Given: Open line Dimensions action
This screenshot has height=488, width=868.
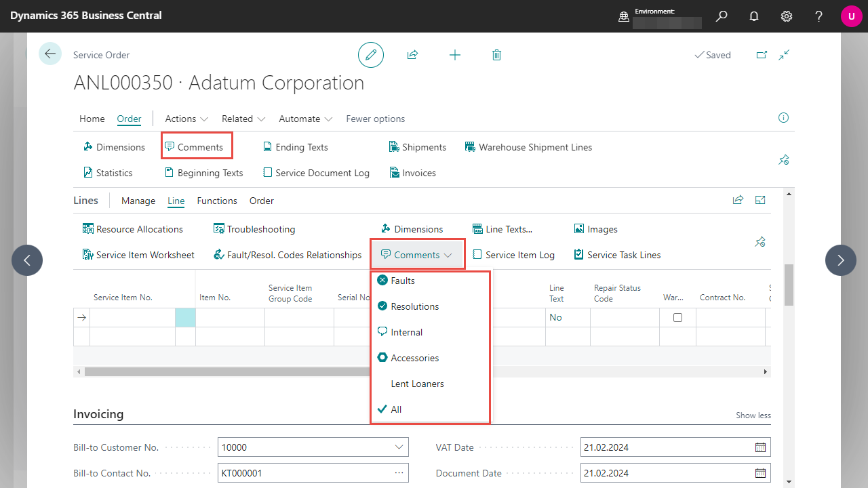Looking at the screenshot, I should pos(412,229).
